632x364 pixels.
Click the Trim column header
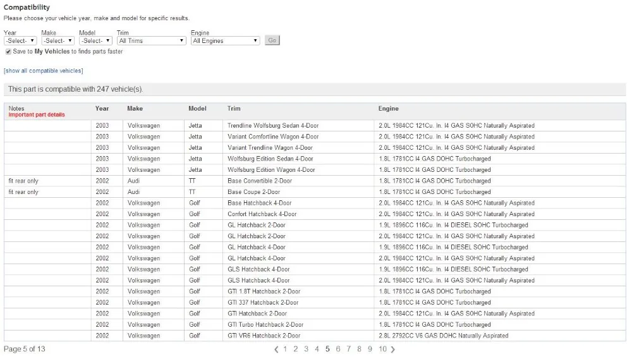234,109
